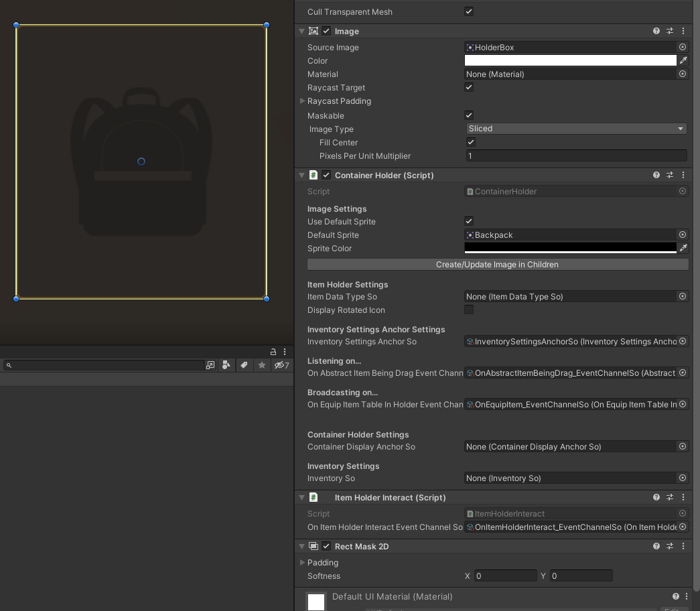Screen dimensions: 700x611
Task: Uncheck Cull Transparent Mesh
Action: pos(468,11)
